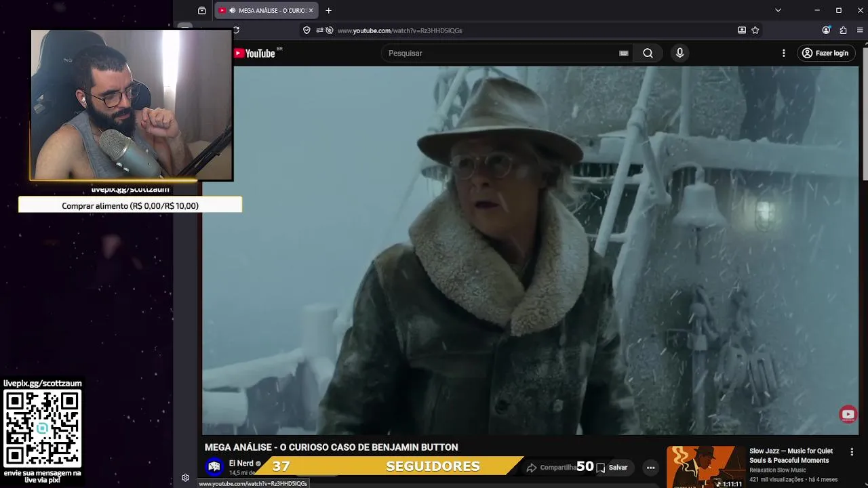Open the browser extensions puzzle icon
This screenshot has height=488, width=868.
[843, 30]
